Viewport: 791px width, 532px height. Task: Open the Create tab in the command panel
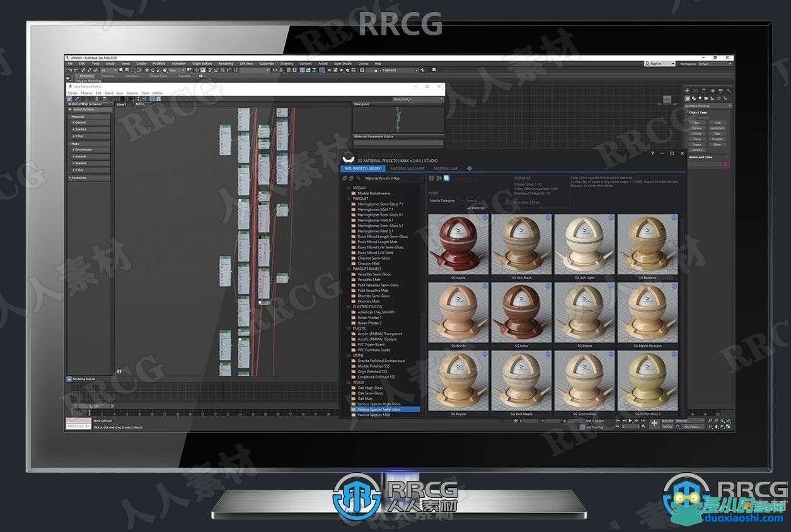(687, 91)
